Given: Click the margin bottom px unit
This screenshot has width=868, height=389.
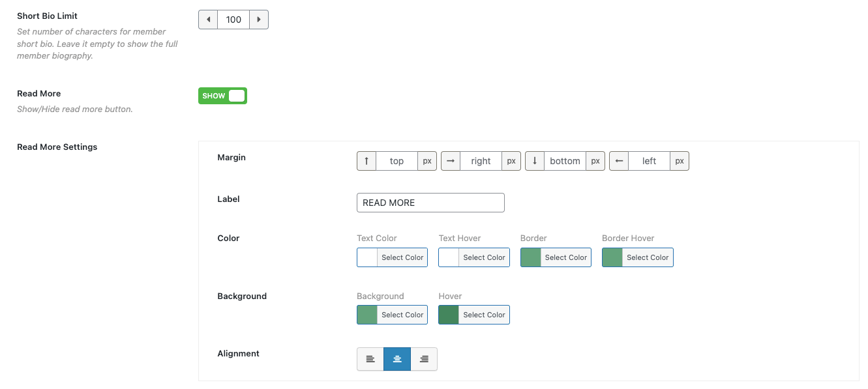Looking at the screenshot, I should 595,161.
